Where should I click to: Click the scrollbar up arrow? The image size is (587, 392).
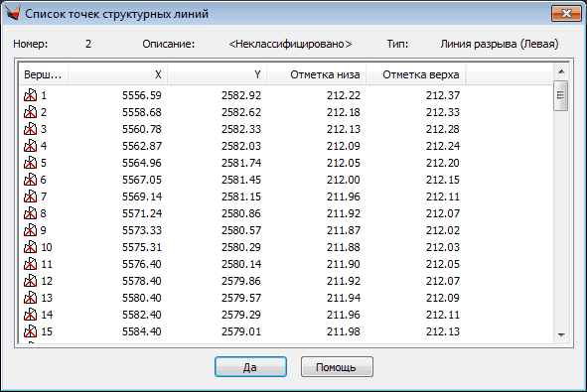point(561,71)
